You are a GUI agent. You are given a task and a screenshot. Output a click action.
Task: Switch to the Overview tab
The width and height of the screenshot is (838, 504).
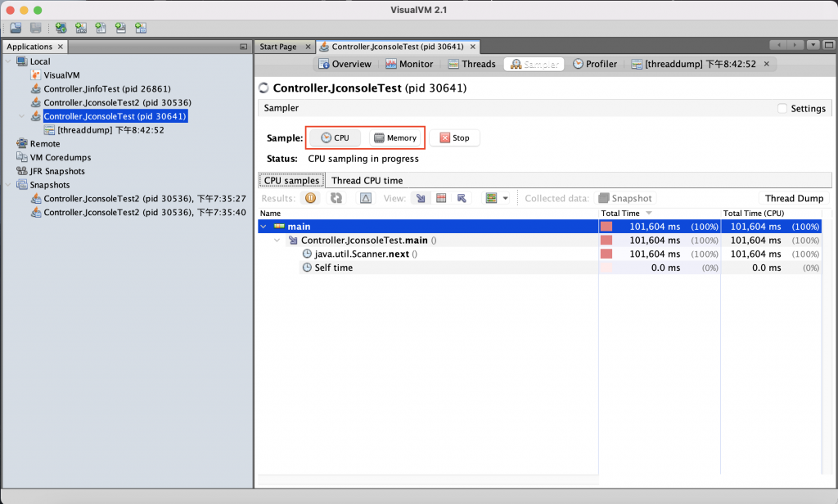pyautogui.click(x=345, y=64)
